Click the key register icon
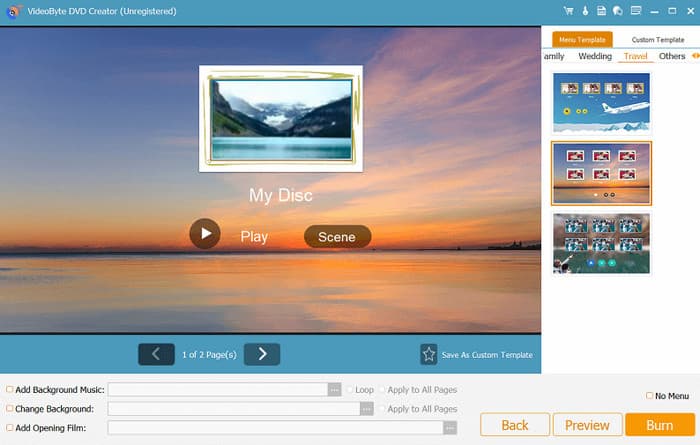The image size is (700, 445). [x=585, y=11]
